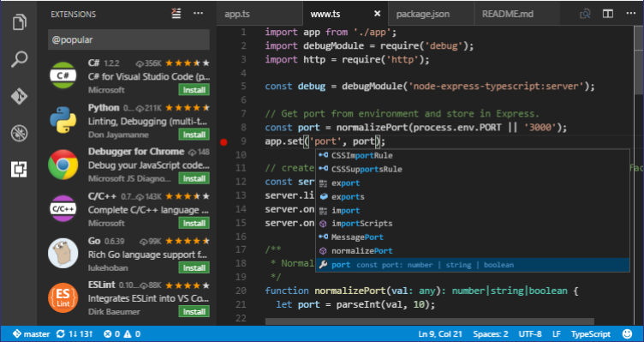Click the ESLint extension icon
Image resolution: width=644 pixels, height=342 pixels.
(63, 298)
